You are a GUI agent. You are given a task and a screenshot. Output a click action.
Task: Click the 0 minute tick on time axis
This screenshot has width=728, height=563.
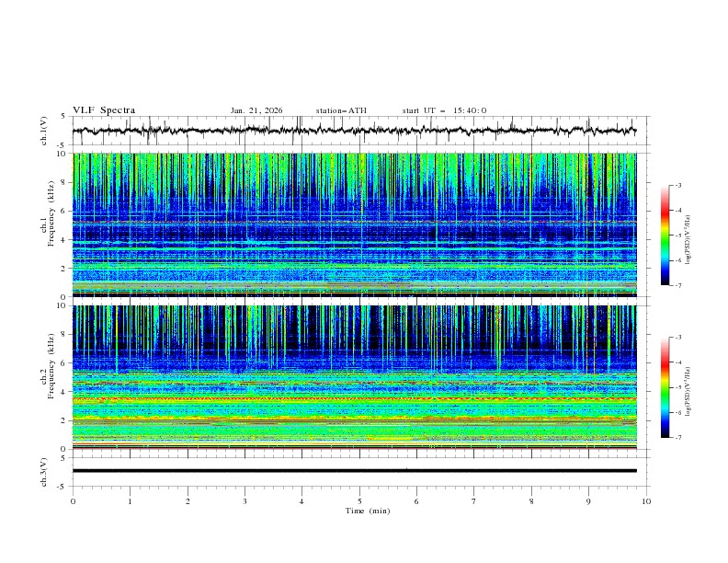[73, 501]
